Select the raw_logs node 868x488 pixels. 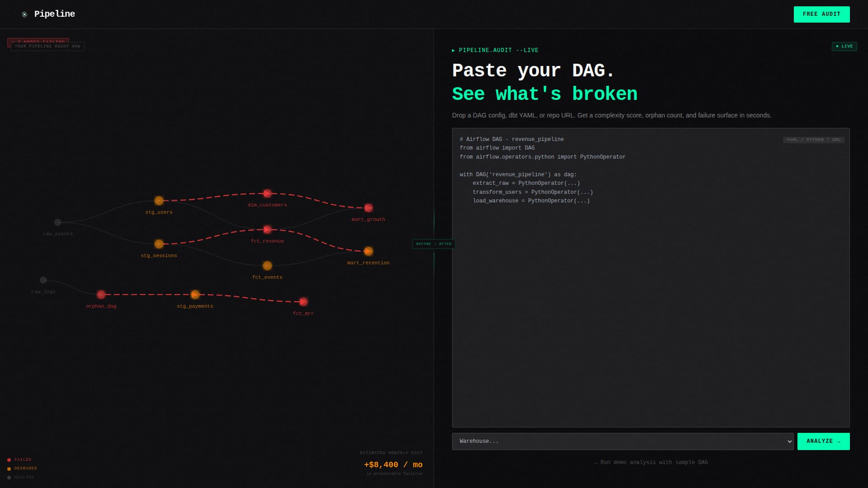point(43,280)
